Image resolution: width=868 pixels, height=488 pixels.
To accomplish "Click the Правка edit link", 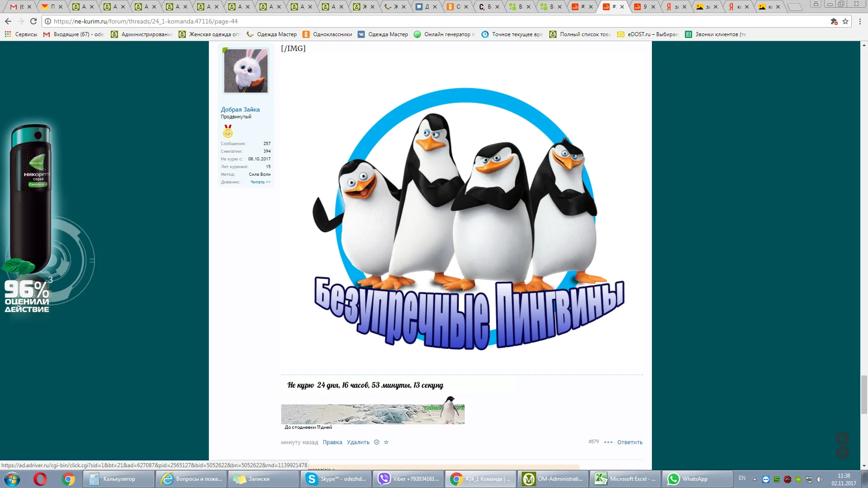I will tap(332, 442).
